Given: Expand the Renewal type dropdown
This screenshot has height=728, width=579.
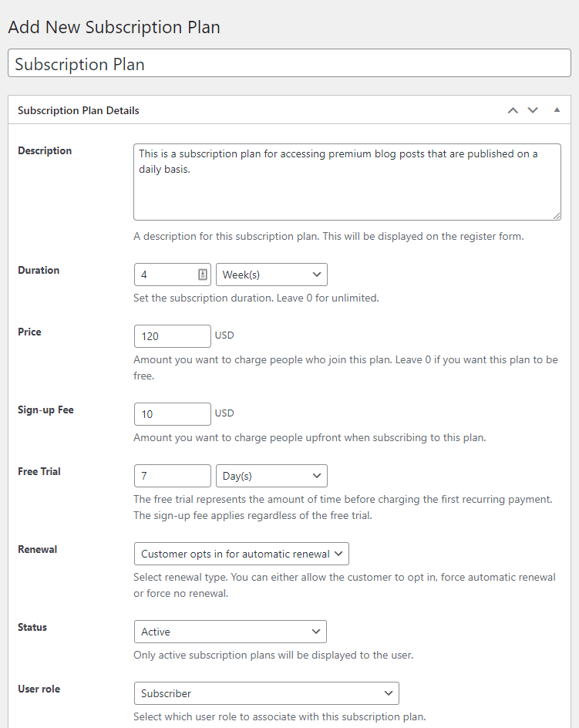Looking at the screenshot, I should (241, 554).
